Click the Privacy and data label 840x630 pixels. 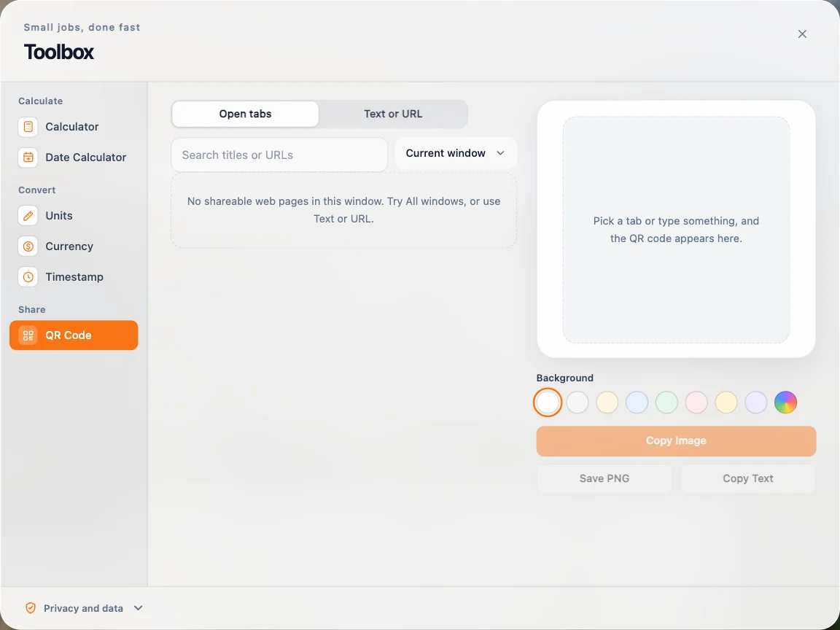click(x=84, y=608)
